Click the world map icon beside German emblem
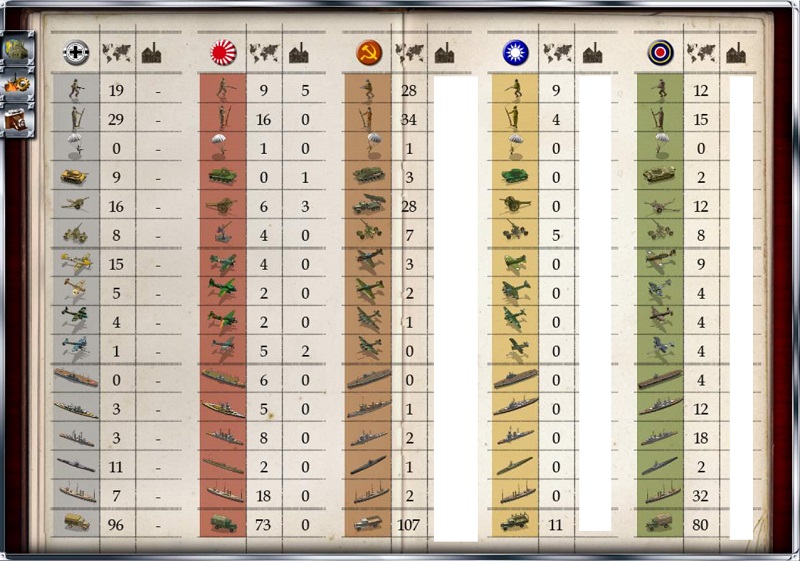This screenshot has width=800, height=561. (x=116, y=53)
